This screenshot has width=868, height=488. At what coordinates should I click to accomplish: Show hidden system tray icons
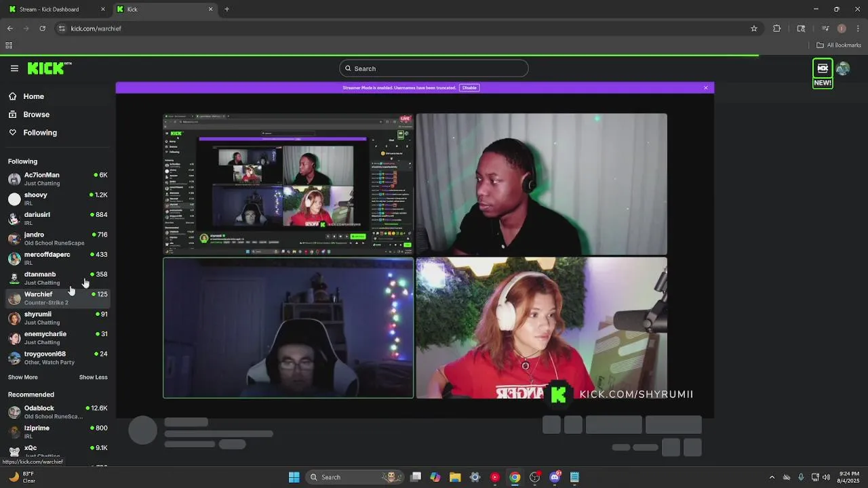(x=772, y=477)
